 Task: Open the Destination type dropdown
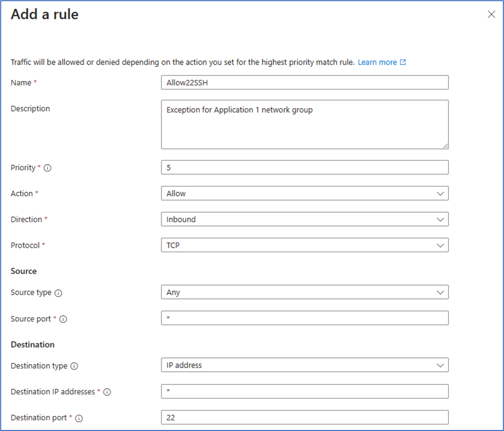coord(304,365)
